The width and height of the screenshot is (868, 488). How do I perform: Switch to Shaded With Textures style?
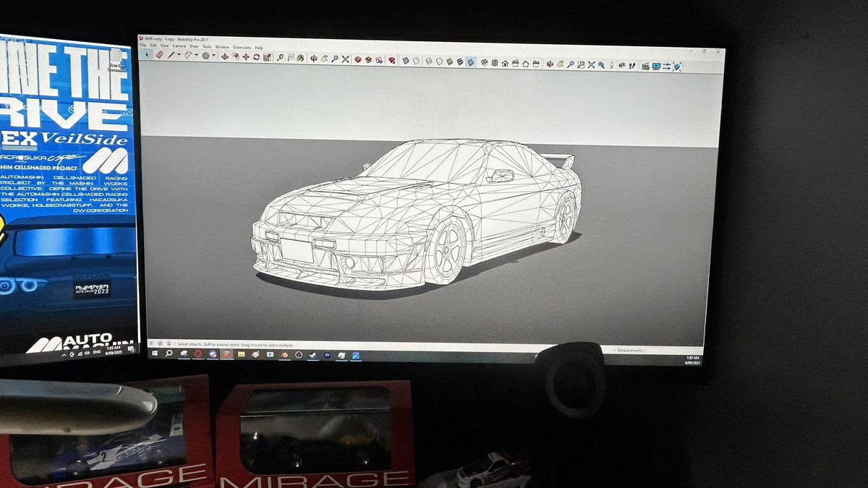(460, 61)
